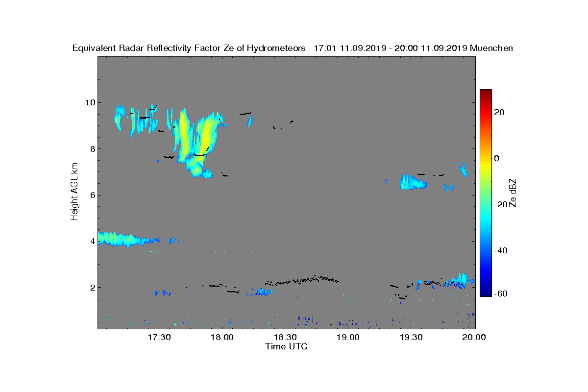This screenshot has width=588, height=392.
Task: Select the 19:30 time tick label
Action: coord(412,338)
